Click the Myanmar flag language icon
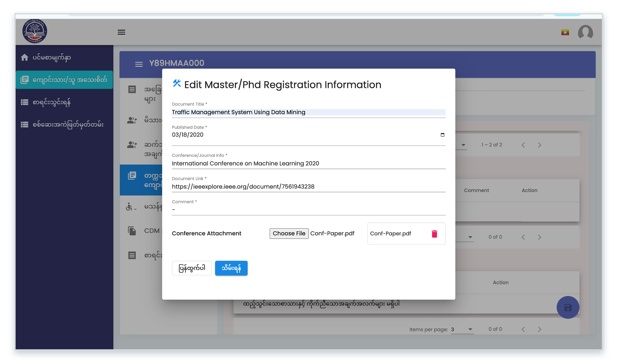619x364 pixels. [565, 32]
